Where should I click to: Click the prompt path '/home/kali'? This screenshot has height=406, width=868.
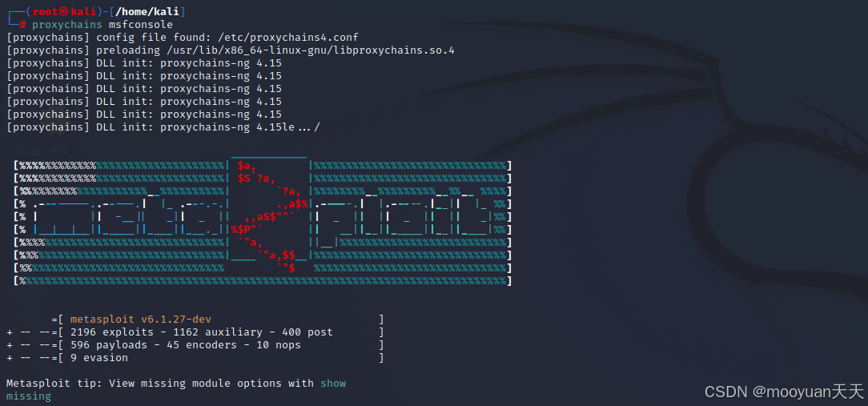pyautogui.click(x=149, y=12)
